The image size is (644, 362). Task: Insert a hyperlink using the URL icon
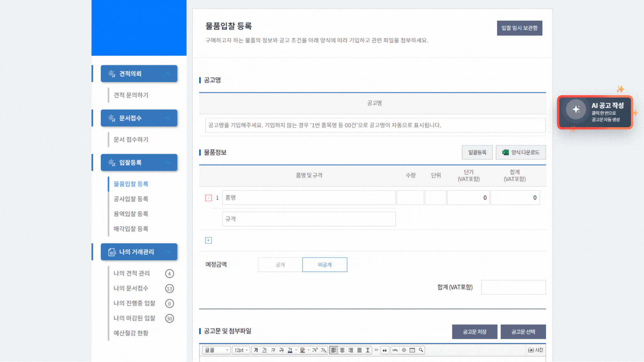point(395,350)
